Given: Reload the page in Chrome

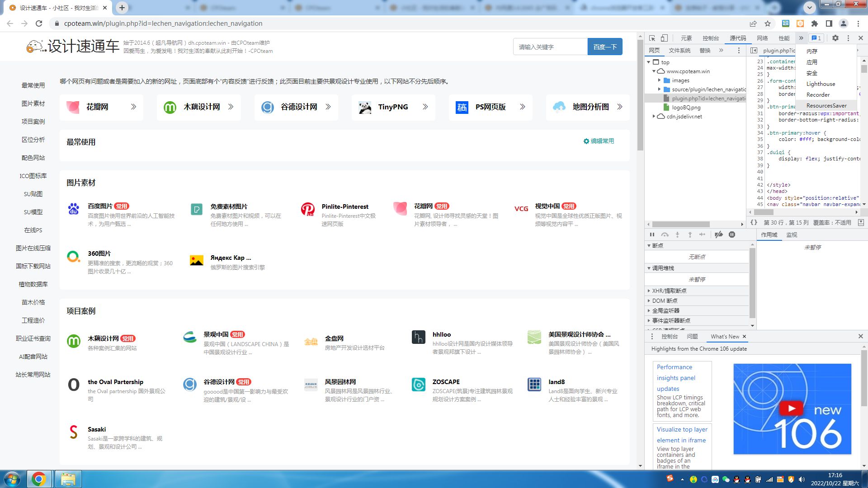Looking at the screenshot, I should click(39, 23).
